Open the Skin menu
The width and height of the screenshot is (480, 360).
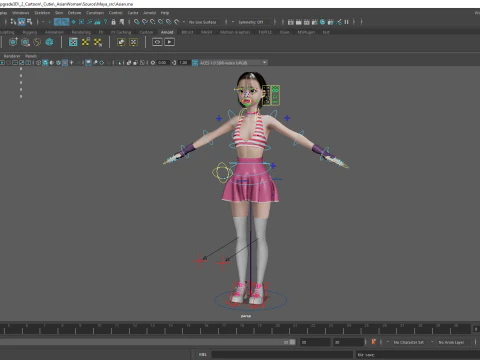pyautogui.click(x=59, y=13)
